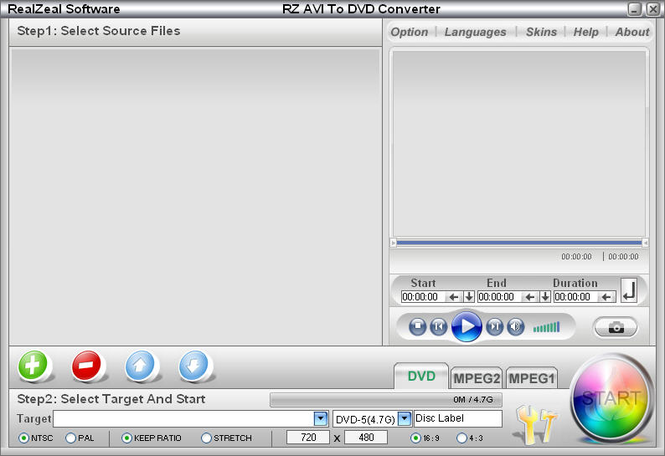Screen dimensions: 665x456
Task: Open advanced settings with wrench tools icon
Action: pyautogui.click(x=535, y=424)
